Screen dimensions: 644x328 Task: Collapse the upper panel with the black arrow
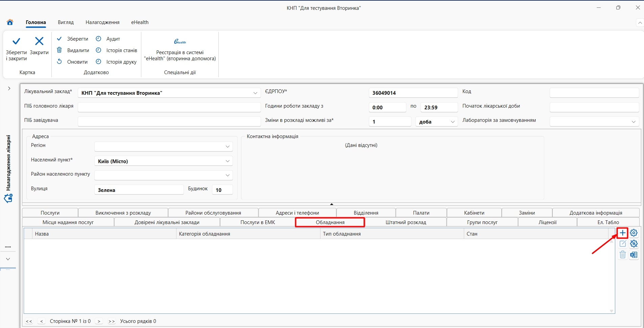pos(332,204)
